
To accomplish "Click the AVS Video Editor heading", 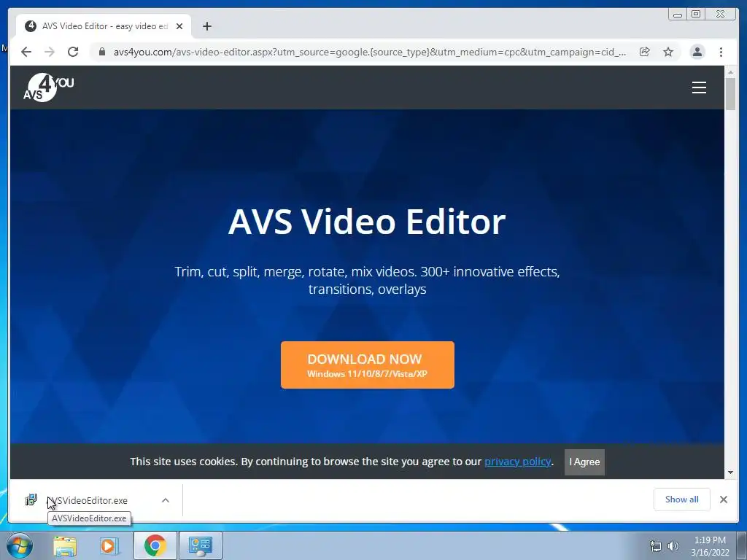I will (x=367, y=222).
